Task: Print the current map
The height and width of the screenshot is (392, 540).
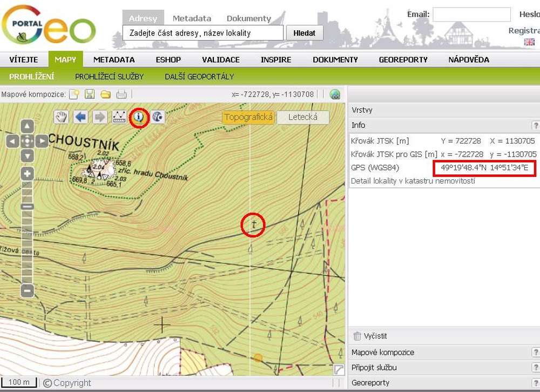Action: coord(122,94)
